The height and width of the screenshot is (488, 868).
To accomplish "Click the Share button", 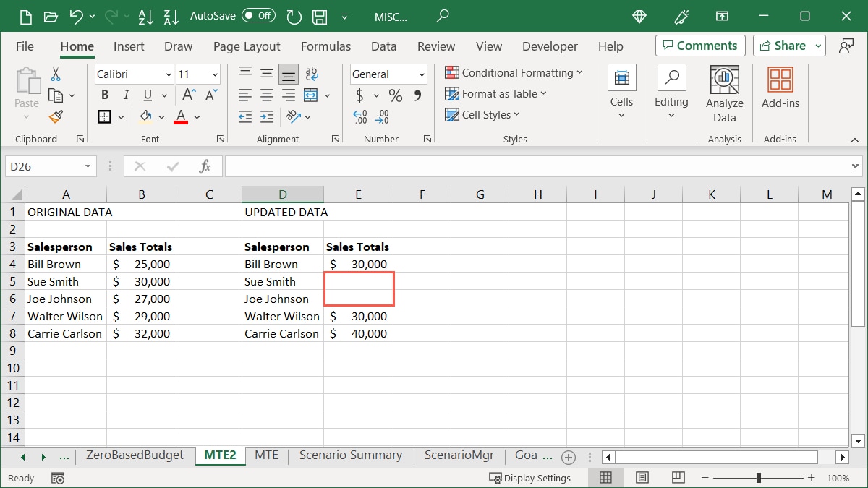I will [x=783, y=45].
